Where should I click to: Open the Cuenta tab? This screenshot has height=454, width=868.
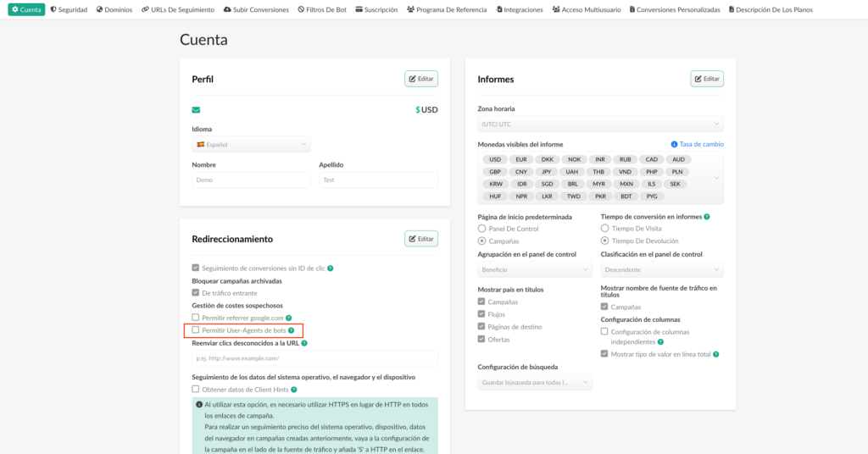tap(26, 9)
